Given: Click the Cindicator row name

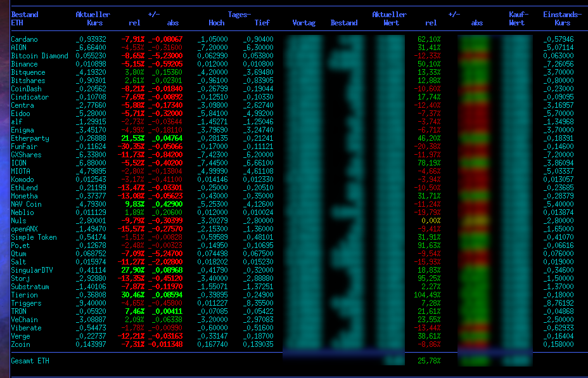Looking at the screenshot, I should click(30, 97).
